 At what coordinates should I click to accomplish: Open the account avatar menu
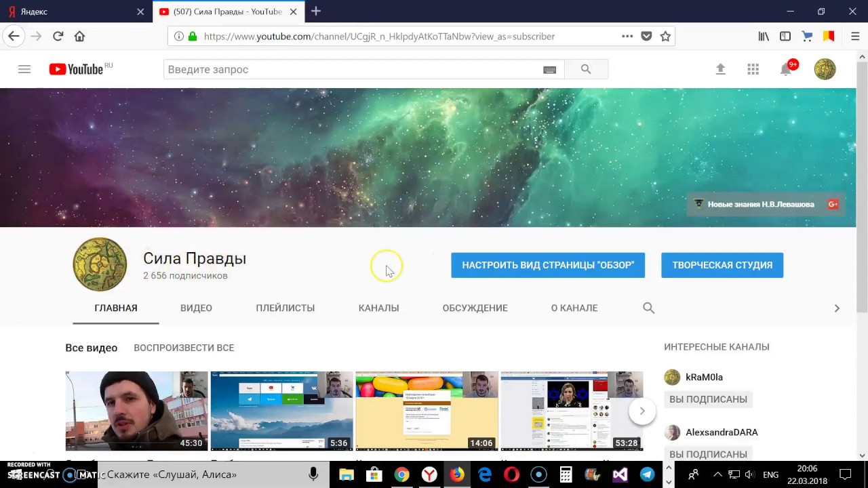click(x=825, y=69)
